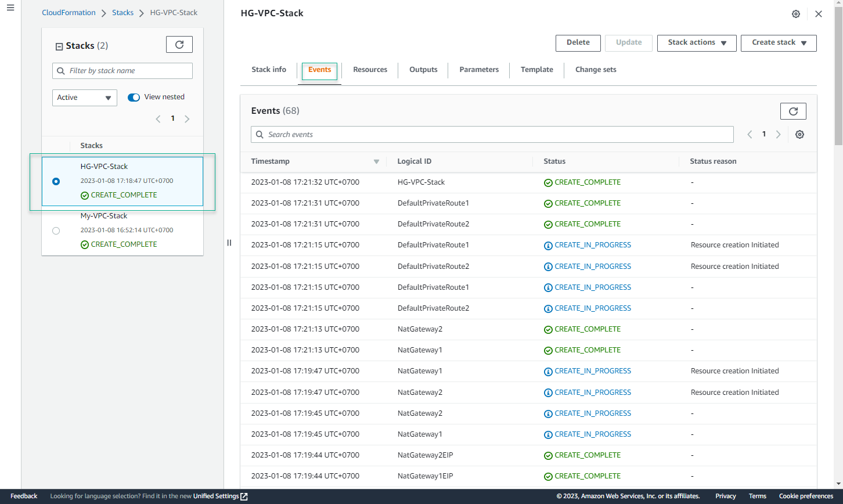
Task: Click the HG-VPC-Stack logical ID cell
Action: pos(421,182)
